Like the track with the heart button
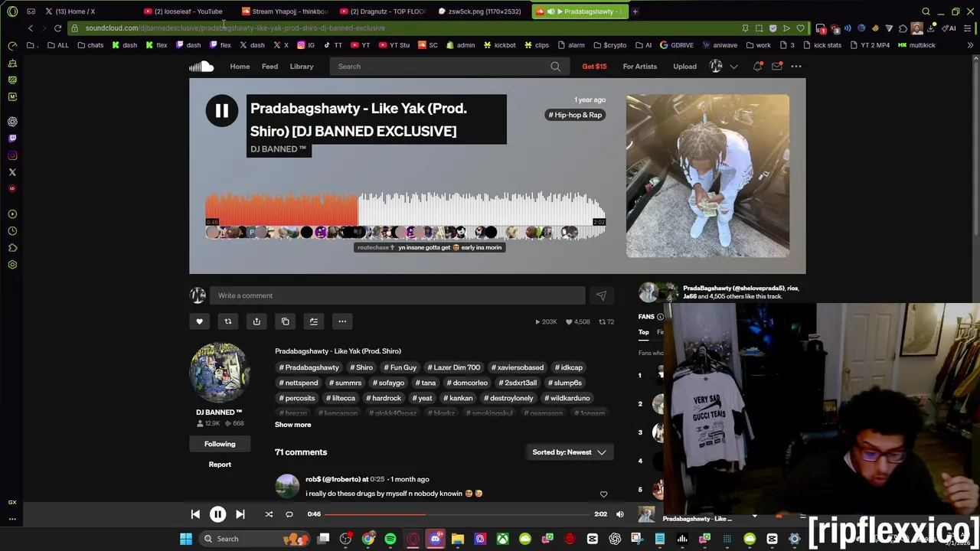Image resolution: width=980 pixels, height=551 pixels. tap(199, 321)
